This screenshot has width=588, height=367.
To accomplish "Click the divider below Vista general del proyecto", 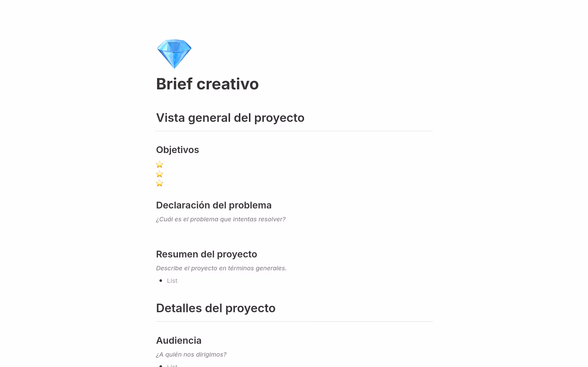I will 294,131.
